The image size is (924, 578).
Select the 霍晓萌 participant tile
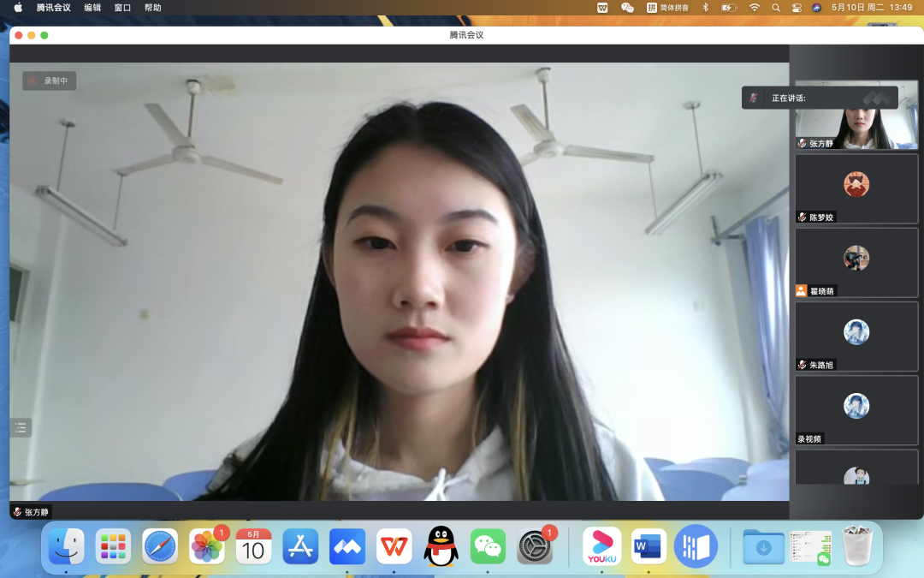[856, 263]
